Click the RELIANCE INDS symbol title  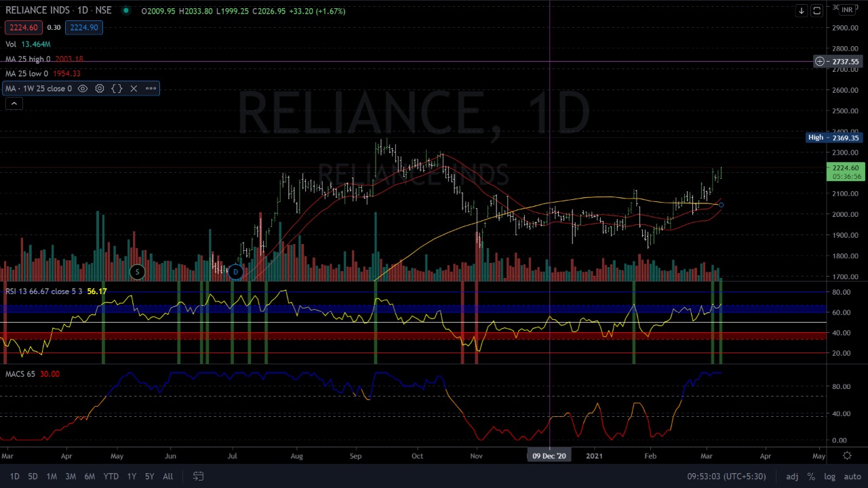37,11
